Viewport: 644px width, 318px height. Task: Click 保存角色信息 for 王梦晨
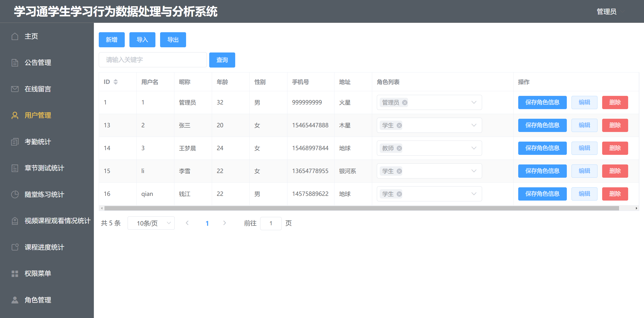542,148
